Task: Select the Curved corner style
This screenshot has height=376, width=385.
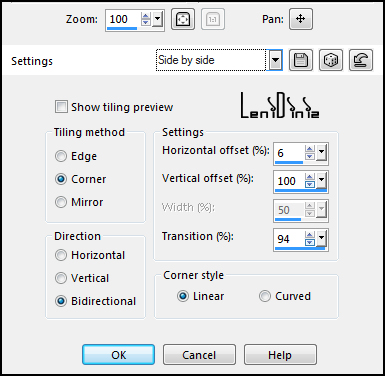Action: [x=265, y=296]
